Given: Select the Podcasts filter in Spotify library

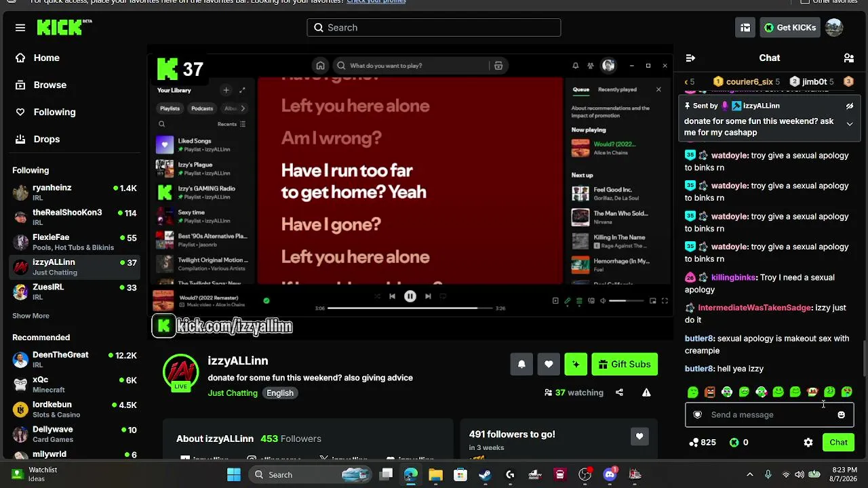Looking at the screenshot, I should tap(202, 108).
